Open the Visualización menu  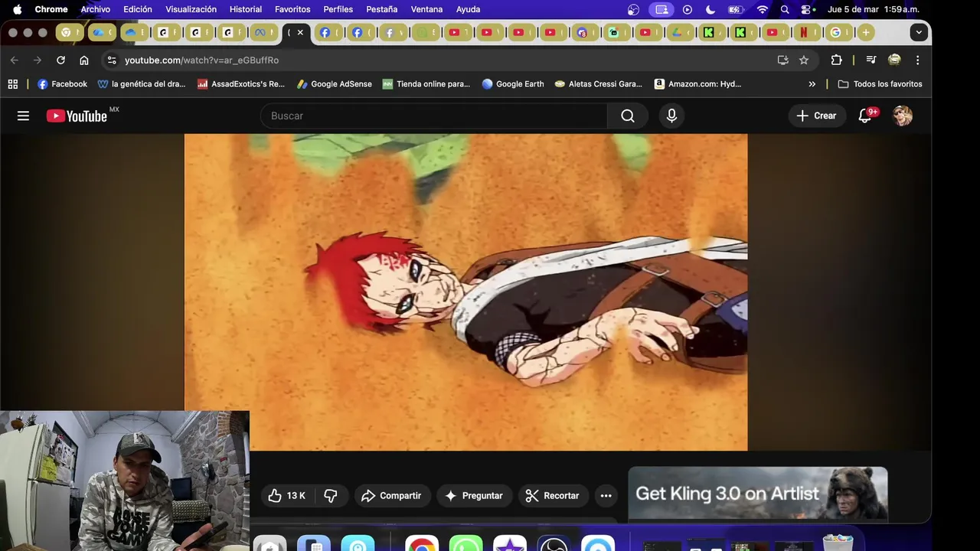(191, 9)
